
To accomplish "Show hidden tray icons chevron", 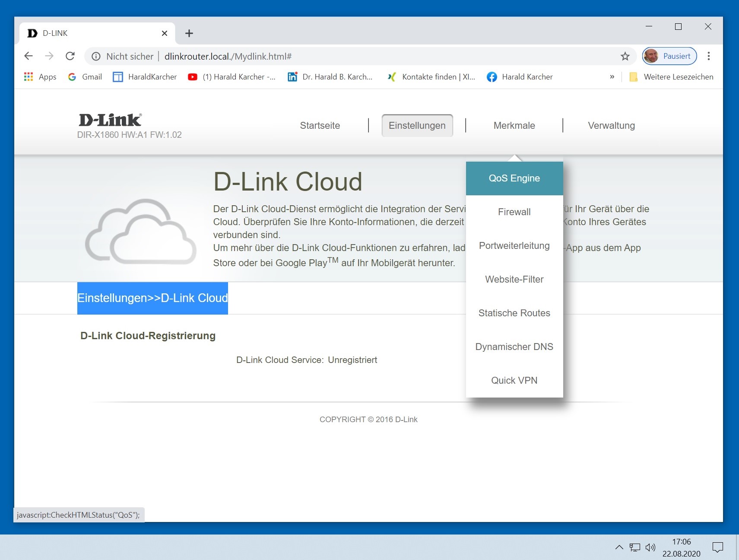I will 619,547.
